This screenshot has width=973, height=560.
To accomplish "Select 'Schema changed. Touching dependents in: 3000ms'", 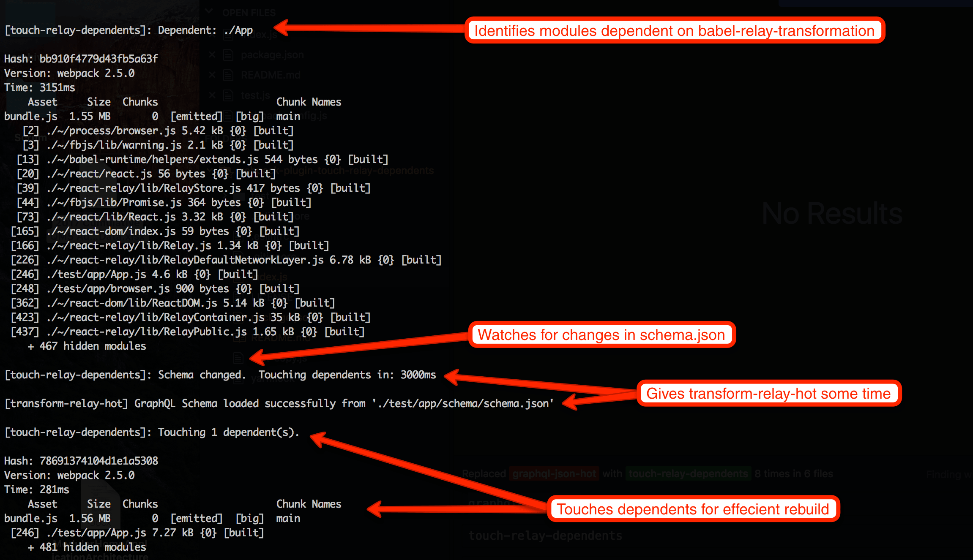I will click(297, 375).
